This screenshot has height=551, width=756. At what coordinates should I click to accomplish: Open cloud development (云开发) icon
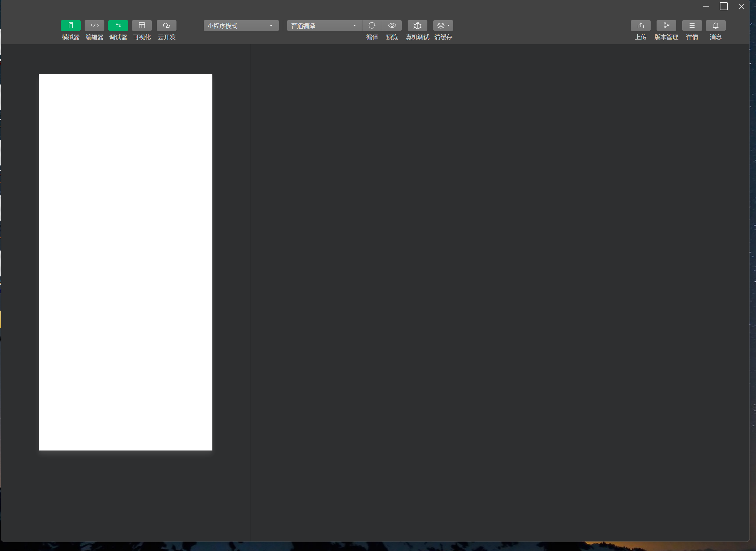pos(166,26)
